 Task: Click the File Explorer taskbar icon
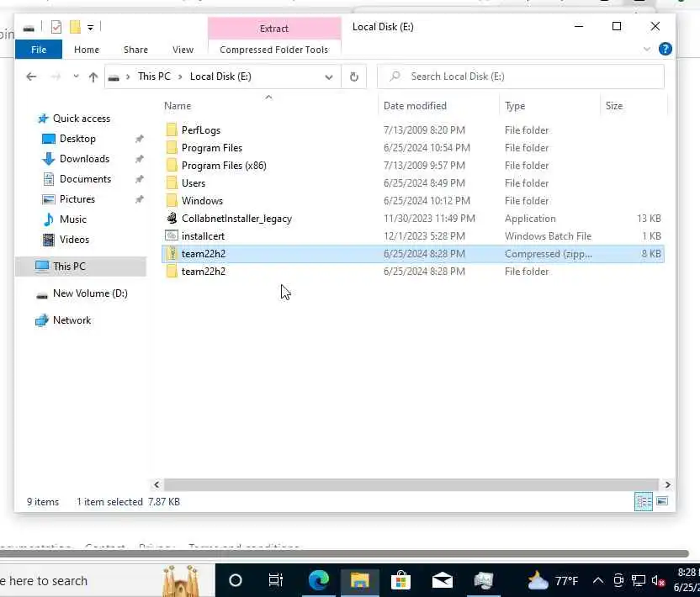click(359, 580)
